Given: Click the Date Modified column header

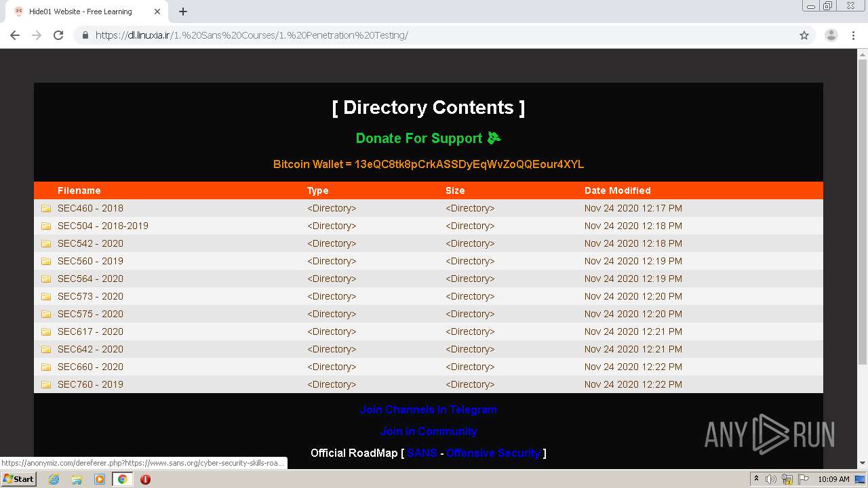Looking at the screenshot, I should pos(618,190).
